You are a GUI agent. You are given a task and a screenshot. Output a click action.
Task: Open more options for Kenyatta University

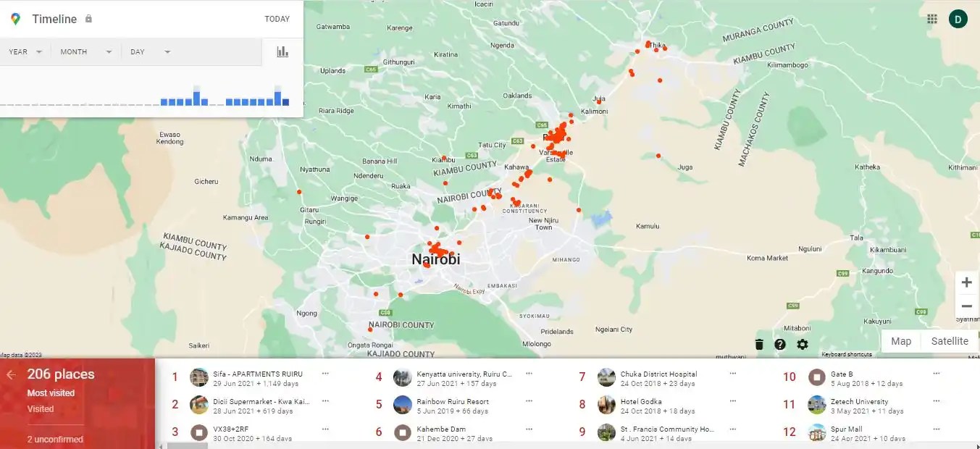pyautogui.click(x=529, y=374)
